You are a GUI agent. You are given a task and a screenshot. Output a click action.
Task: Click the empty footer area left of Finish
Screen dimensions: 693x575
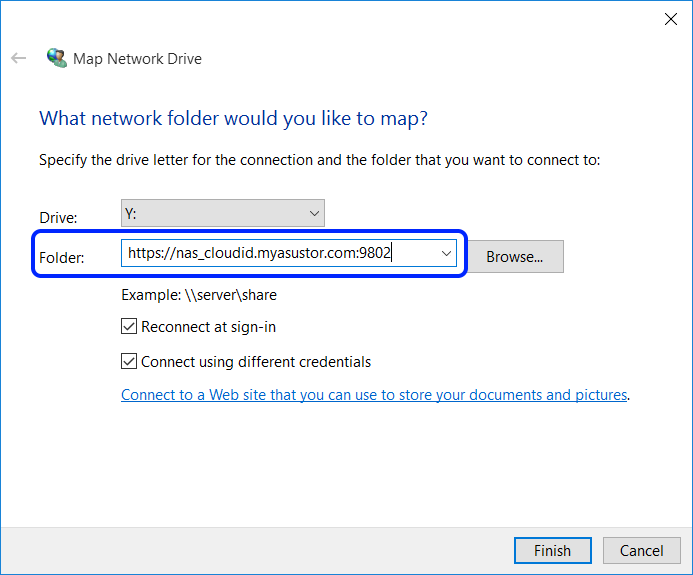[250, 551]
